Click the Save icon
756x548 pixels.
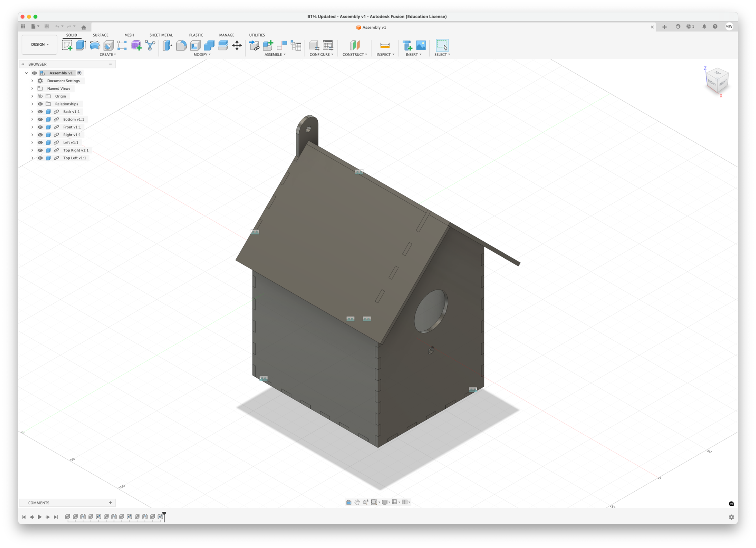click(47, 26)
